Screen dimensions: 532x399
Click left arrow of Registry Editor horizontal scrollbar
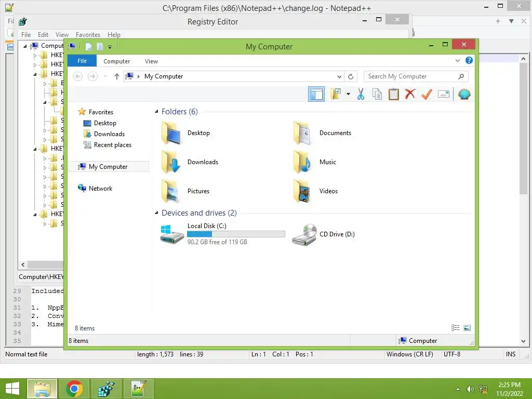[23, 264]
